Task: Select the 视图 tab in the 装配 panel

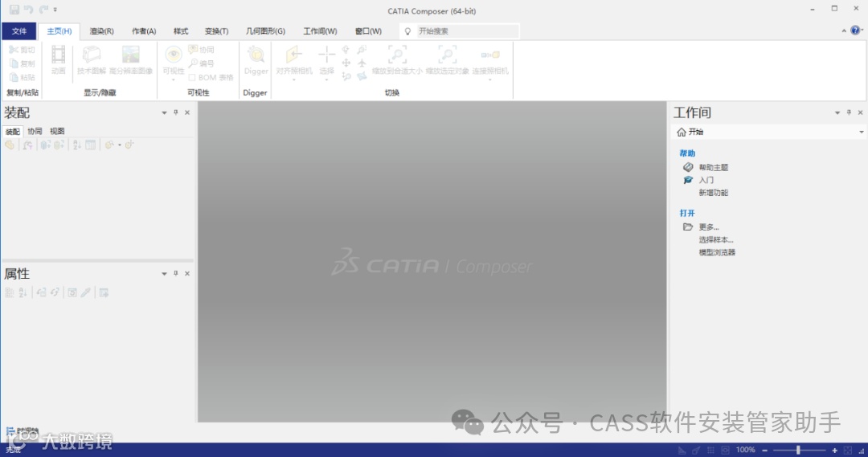Action: coord(57,131)
